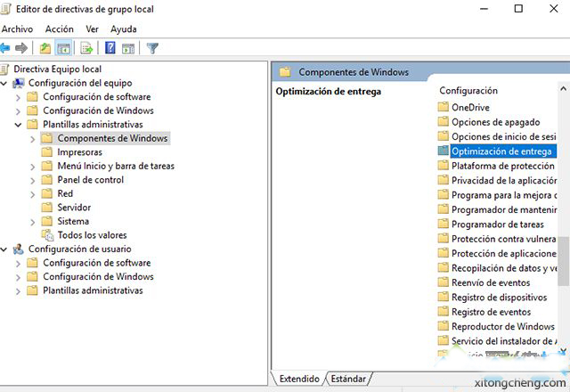Open the Acción menu
570x392 pixels.
point(60,29)
